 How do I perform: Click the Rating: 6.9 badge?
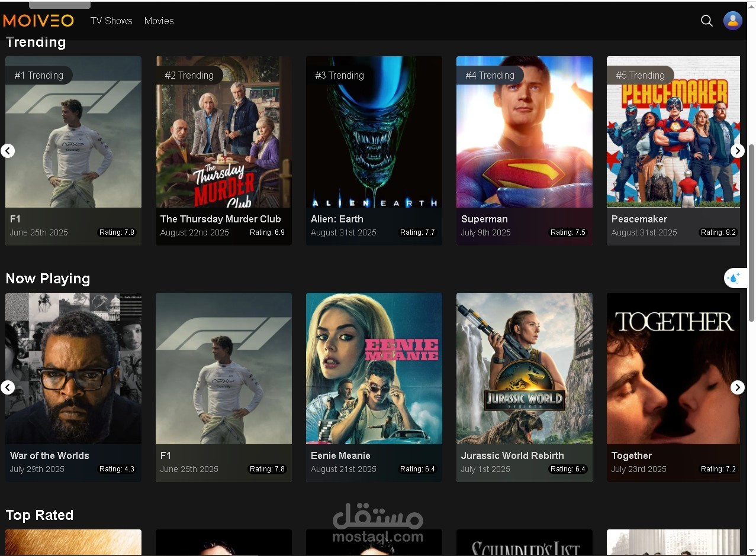267,232
